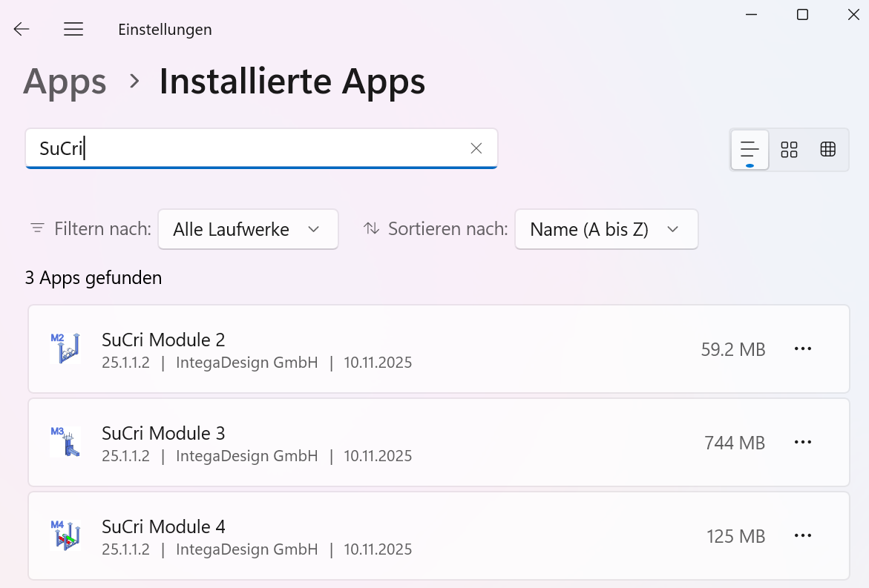Click the Einstellungen window title
The image size is (869, 588).
[x=165, y=30]
